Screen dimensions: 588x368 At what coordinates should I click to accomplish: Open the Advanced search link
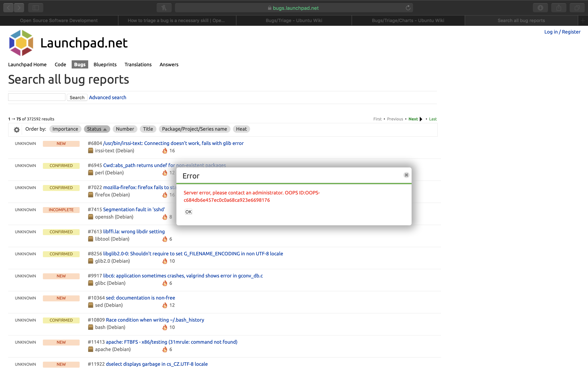pos(107,97)
